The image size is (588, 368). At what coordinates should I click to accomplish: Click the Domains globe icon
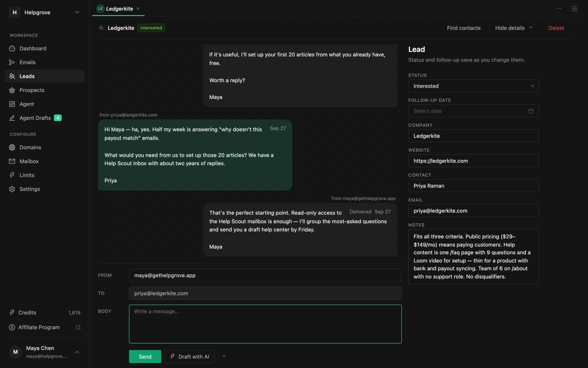(x=12, y=147)
